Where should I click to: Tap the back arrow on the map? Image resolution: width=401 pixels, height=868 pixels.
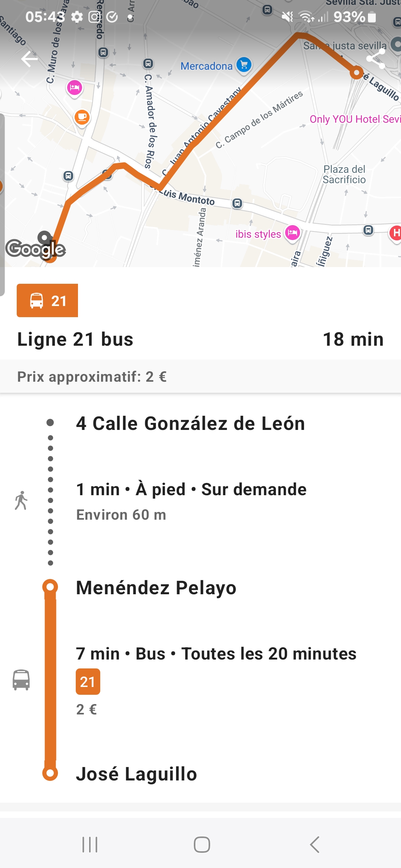click(30, 59)
